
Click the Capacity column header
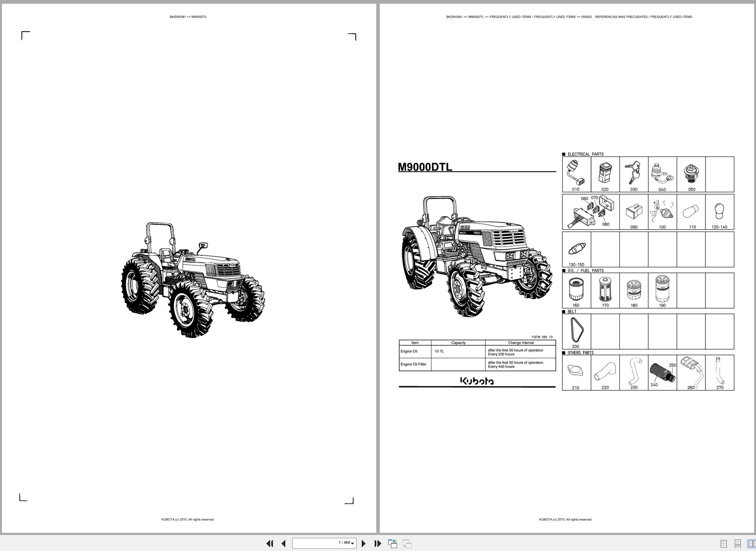click(x=458, y=342)
